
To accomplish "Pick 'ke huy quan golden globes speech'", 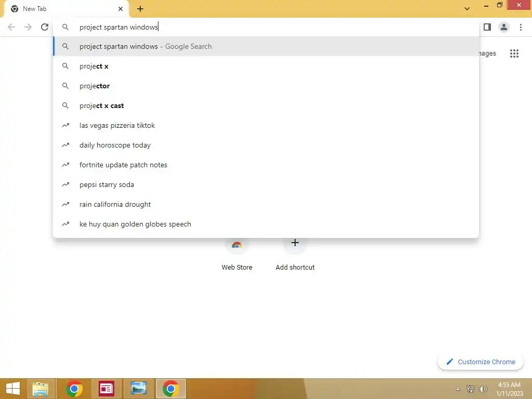I will tap(266, 224).
